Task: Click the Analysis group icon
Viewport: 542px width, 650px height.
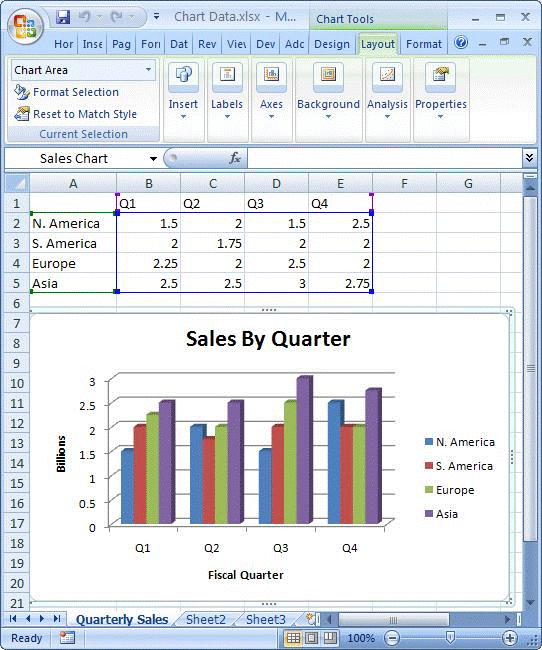Action: [387, 75]
